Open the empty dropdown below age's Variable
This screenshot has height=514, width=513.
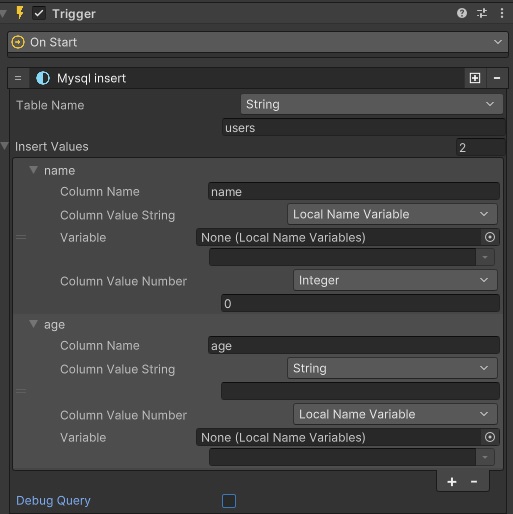coord(352,457)
